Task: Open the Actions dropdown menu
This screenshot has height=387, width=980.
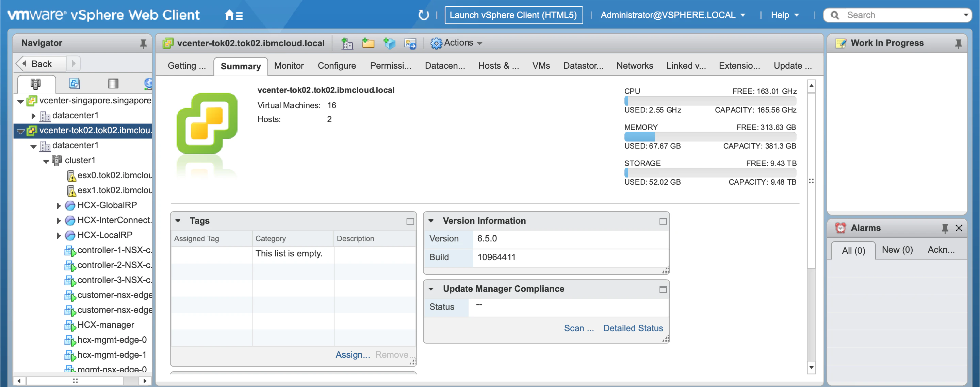Action: point(456,43)
